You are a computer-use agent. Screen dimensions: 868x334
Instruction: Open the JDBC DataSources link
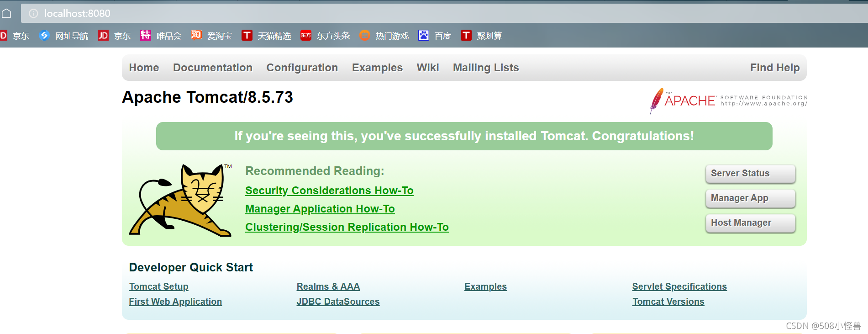pos(338,302)
